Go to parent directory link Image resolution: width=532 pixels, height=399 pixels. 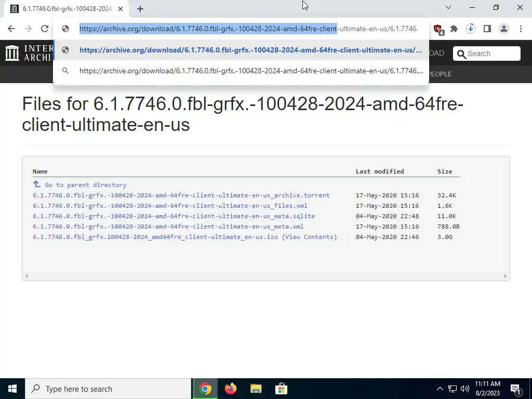(86, 185)
